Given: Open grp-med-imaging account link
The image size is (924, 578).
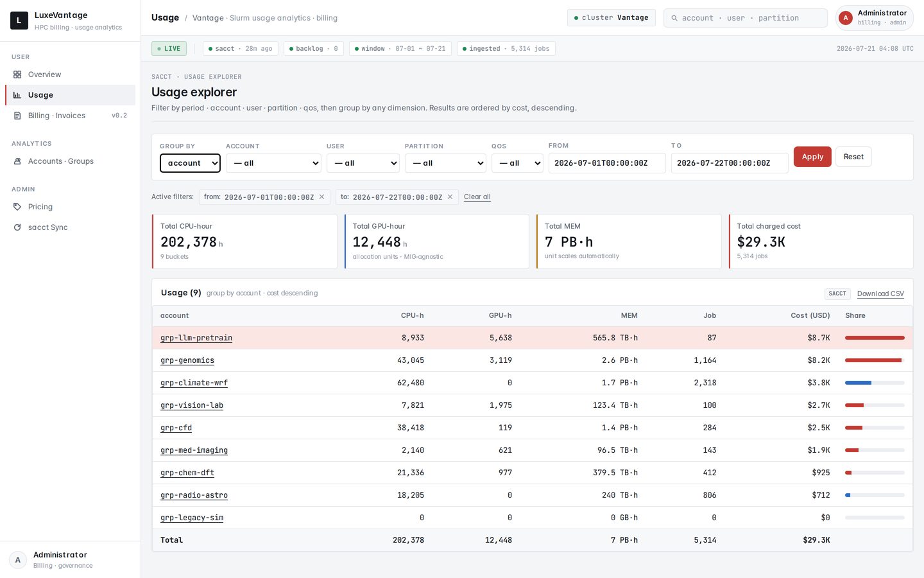Looking at the screenshot, I should (x=194, y=450).
